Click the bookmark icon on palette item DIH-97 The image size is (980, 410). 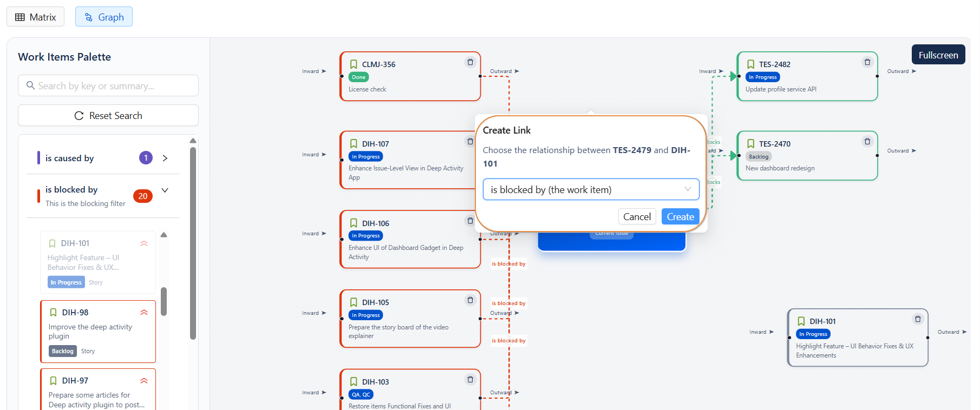tap(53, 381)
